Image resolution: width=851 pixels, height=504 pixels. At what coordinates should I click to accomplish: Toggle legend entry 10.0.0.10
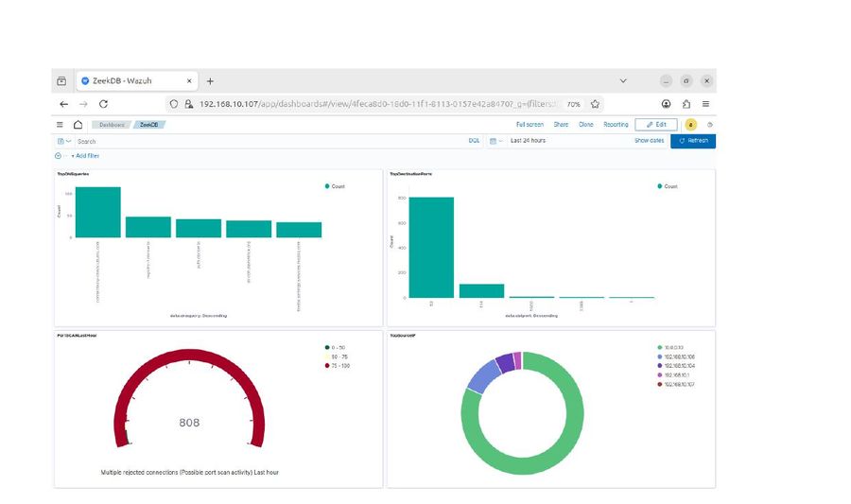click(670, 347)
